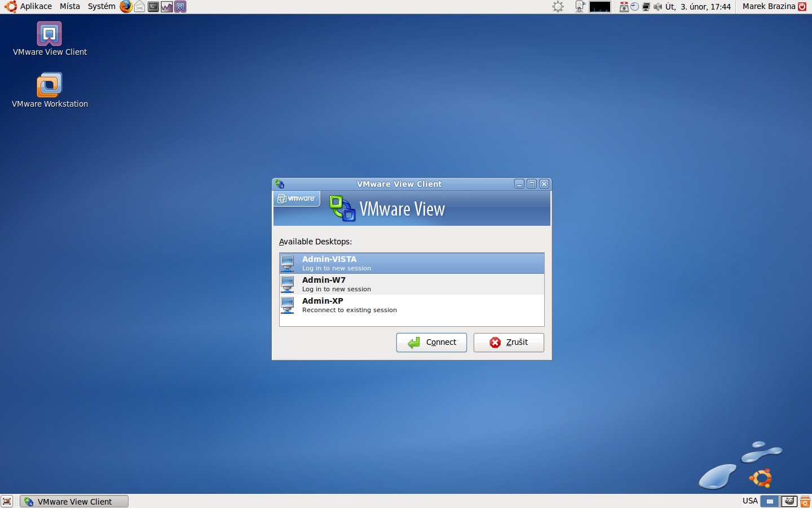Launch Firefox from the top panel
The image size is (812, 508).
pyautogui.click(x=126, y=7)
